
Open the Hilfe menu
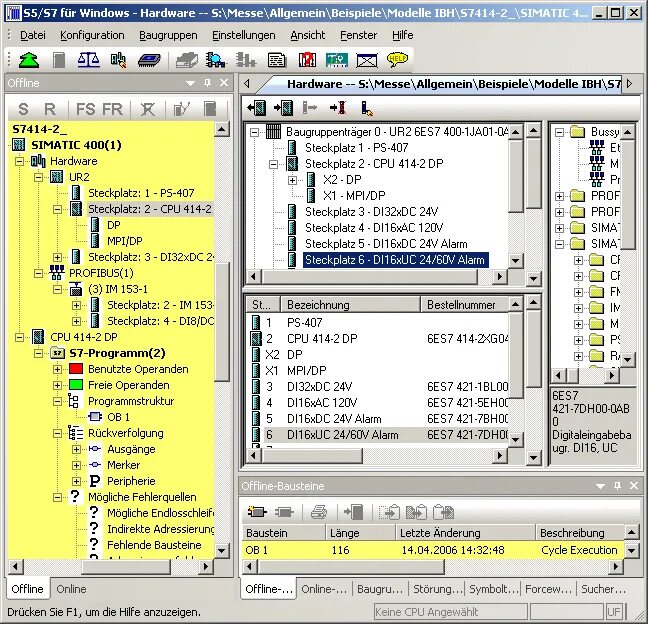pos(403,36)
